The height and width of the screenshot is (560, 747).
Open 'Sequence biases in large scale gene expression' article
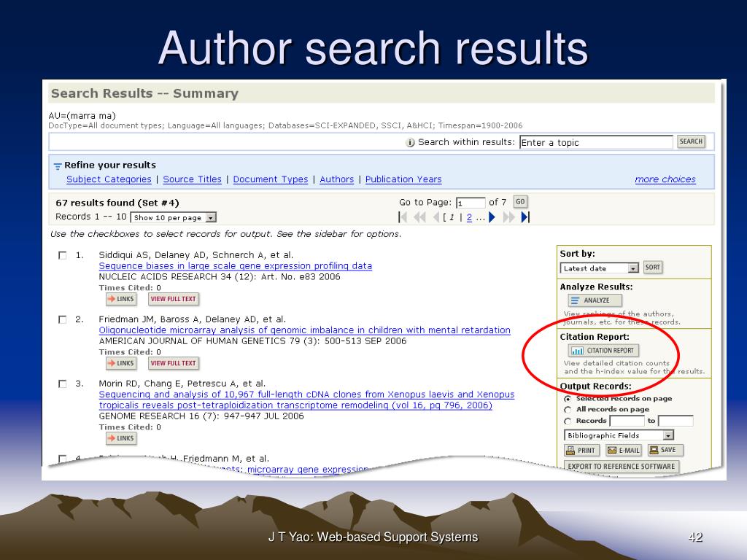click(236, 266)
